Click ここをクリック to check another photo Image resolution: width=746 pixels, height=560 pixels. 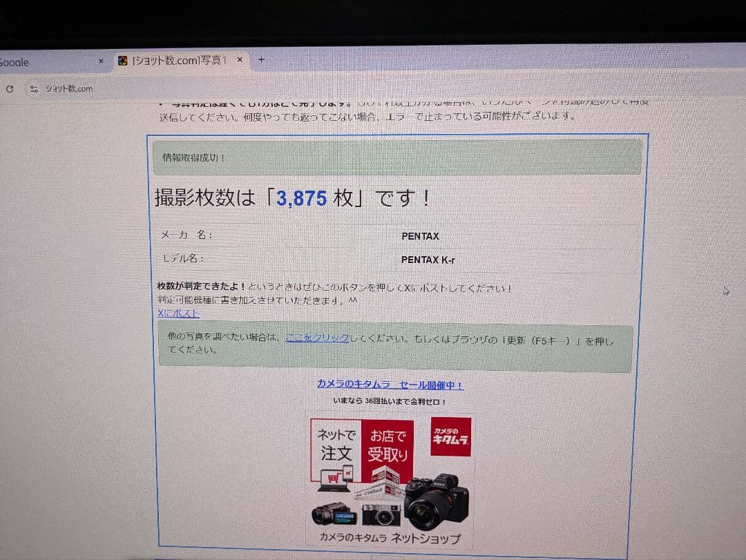(x=317, y=338)
